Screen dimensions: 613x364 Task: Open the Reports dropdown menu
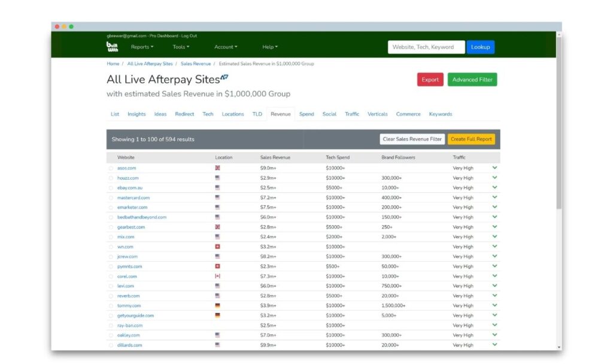pyautogui.click(x=142, y=47)
